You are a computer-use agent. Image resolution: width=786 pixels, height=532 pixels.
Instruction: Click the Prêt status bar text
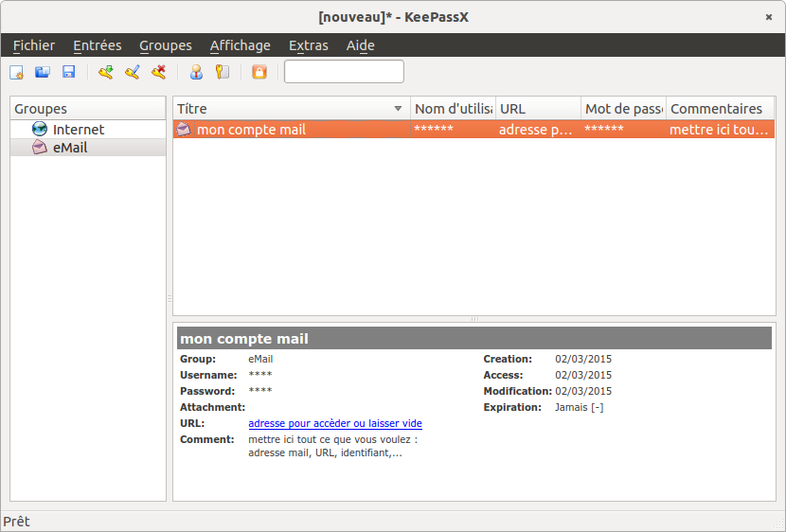(x=16, y=522)
